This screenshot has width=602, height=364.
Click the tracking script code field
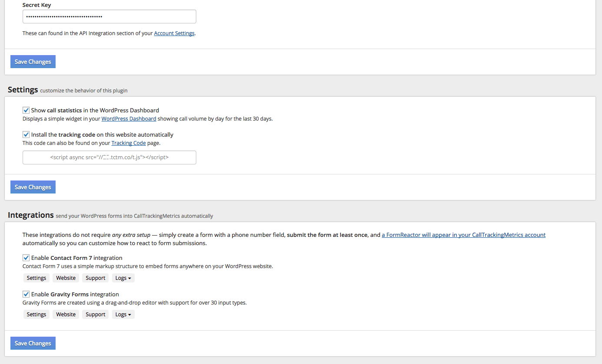click(x=109, y=157)
